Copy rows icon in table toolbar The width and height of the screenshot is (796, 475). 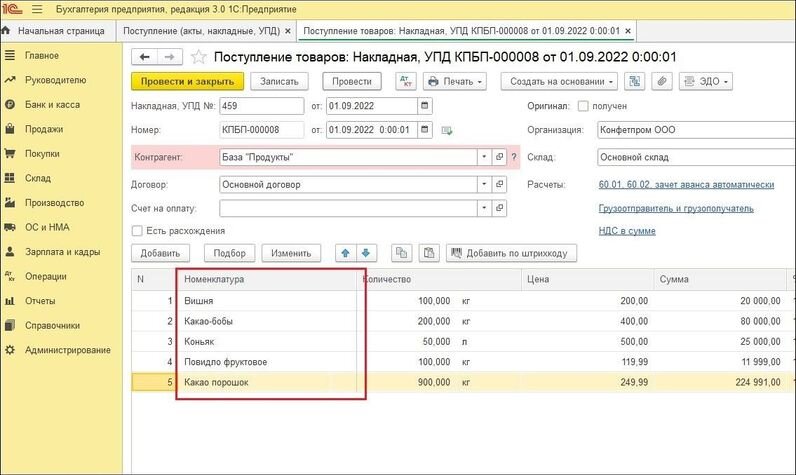click(x=402, y=253)
